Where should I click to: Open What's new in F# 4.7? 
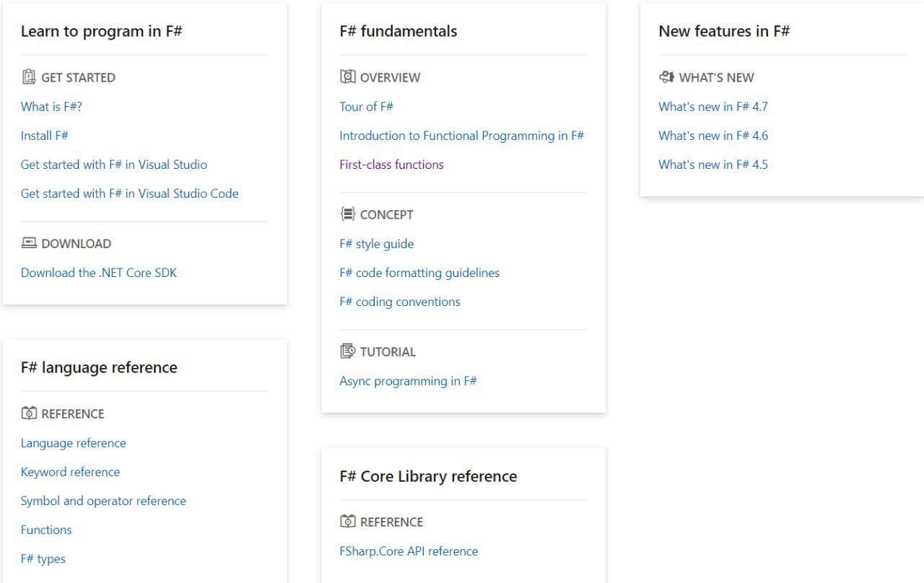tap(713, 107)
